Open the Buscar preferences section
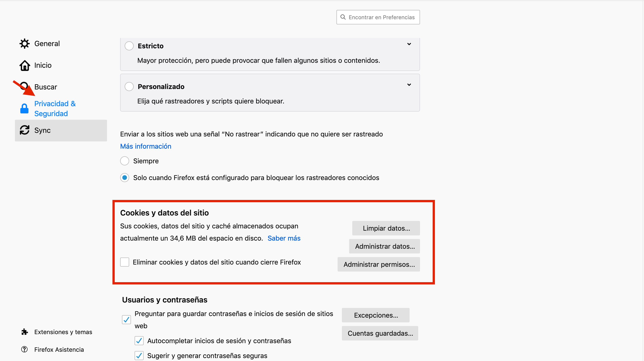The height and width of the screenshot is (361, 644). click(46, 87)
